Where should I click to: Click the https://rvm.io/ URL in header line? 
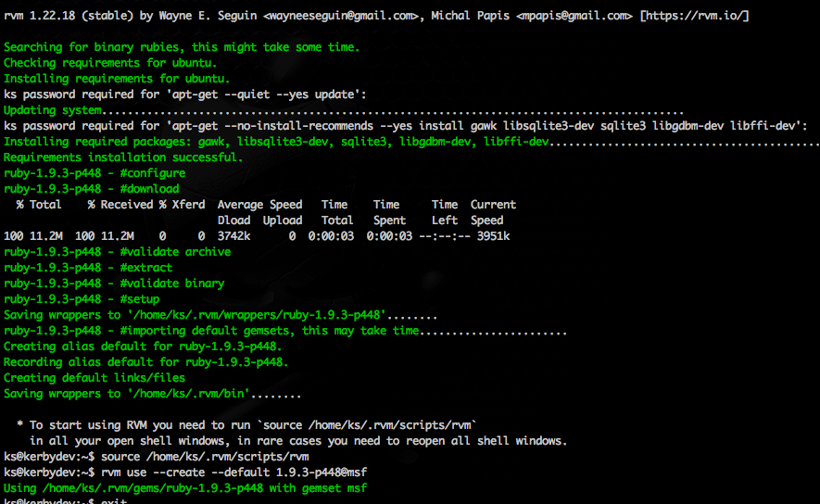coord(695,16)
